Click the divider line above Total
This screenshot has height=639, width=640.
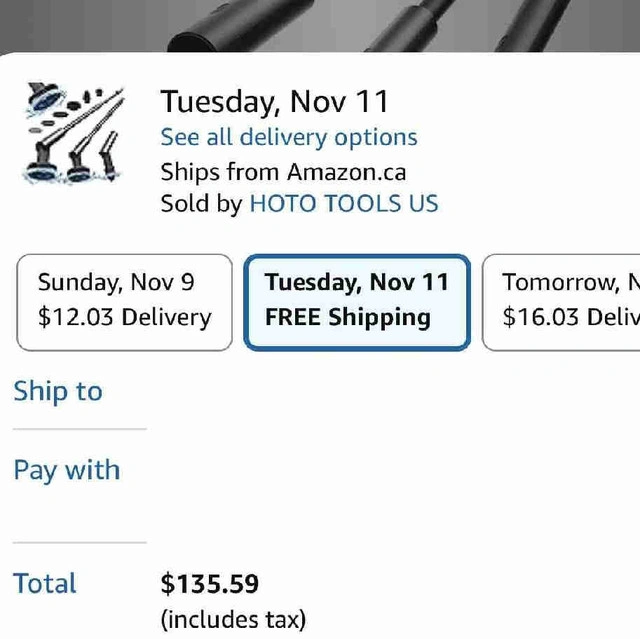[80, 543]
